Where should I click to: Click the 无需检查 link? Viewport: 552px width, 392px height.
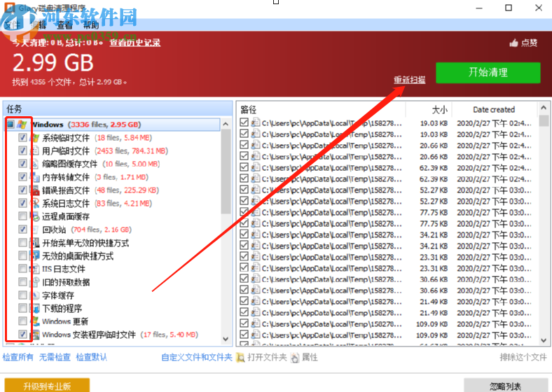tap(55, 358)
